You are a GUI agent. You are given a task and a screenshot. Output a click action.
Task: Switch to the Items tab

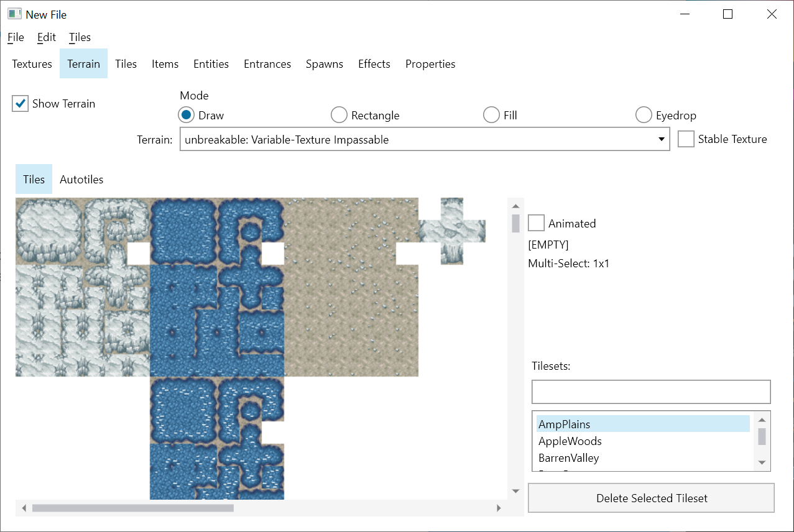pos(165,64)
